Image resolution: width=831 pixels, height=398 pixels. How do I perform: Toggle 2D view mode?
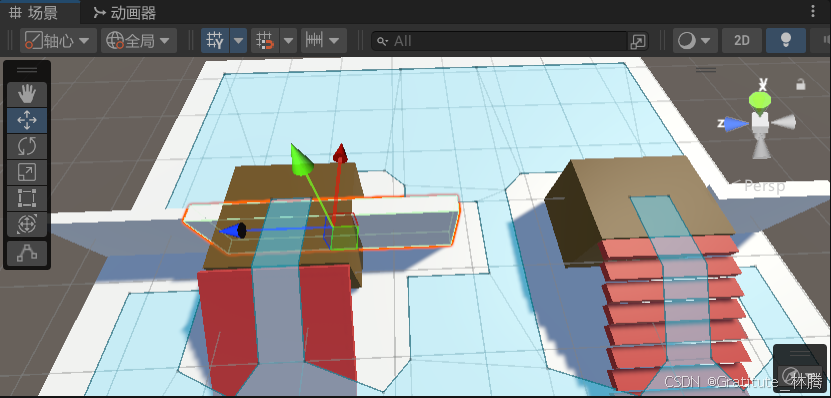coord(741,41)
